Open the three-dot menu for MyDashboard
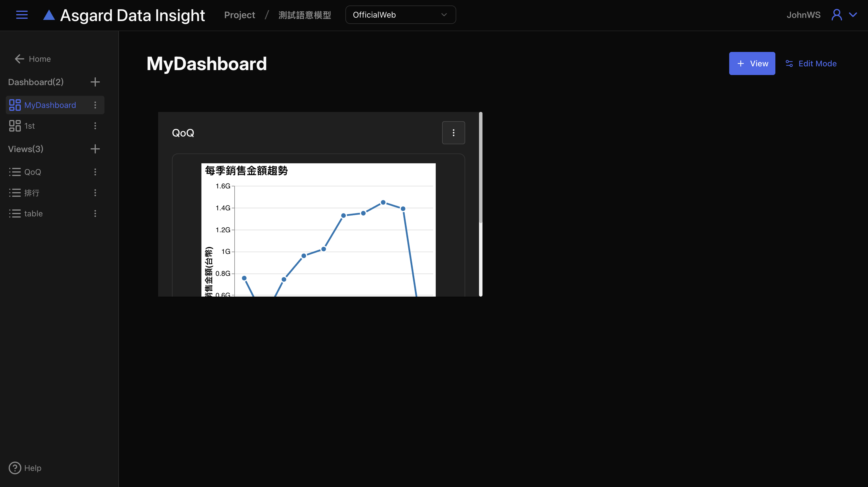The width and height of the screenshot is (868, 487). (x=95, y=105)
